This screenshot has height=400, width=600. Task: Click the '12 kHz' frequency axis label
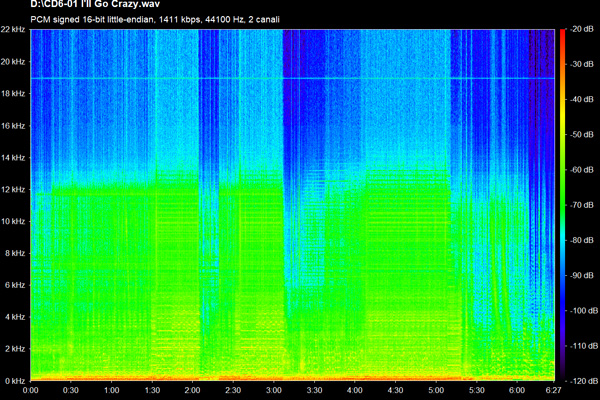13,189
